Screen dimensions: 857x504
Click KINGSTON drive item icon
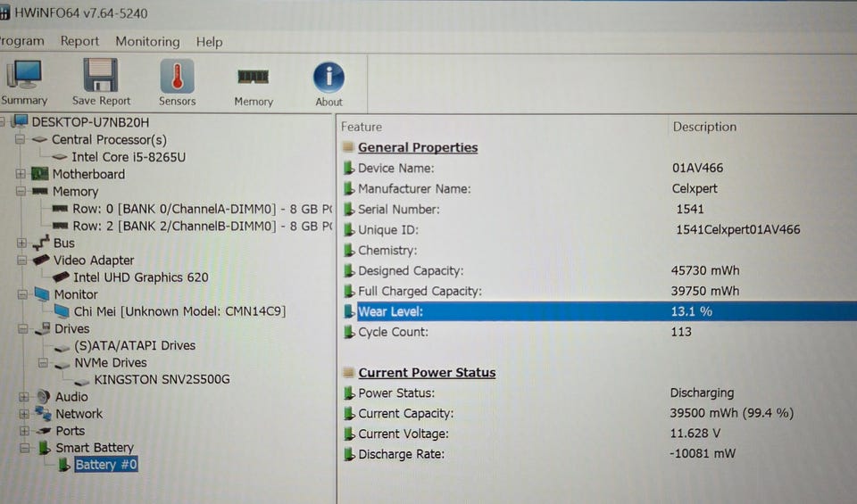[82, 381]
